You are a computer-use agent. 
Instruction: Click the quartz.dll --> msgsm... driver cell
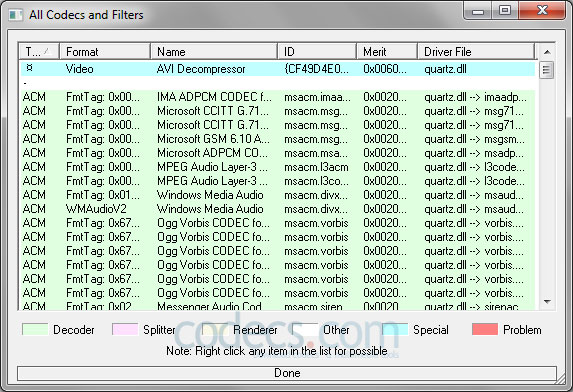click(x=474, y=139)
